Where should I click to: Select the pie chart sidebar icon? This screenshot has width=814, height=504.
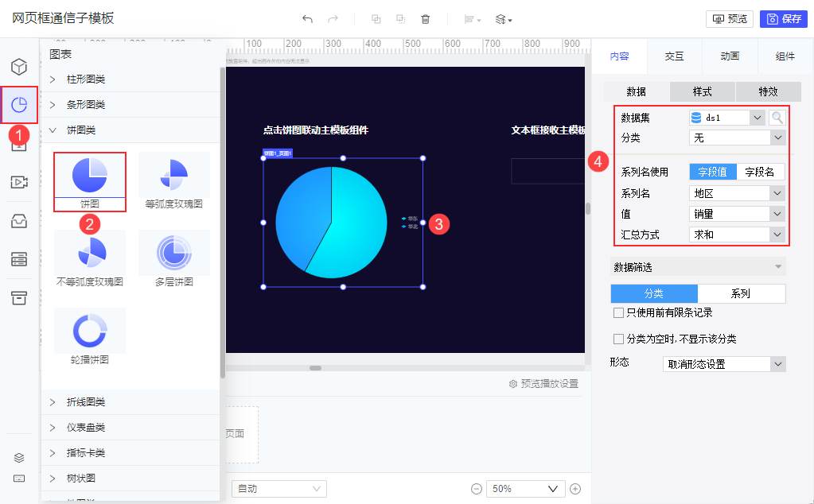(19, 105)
